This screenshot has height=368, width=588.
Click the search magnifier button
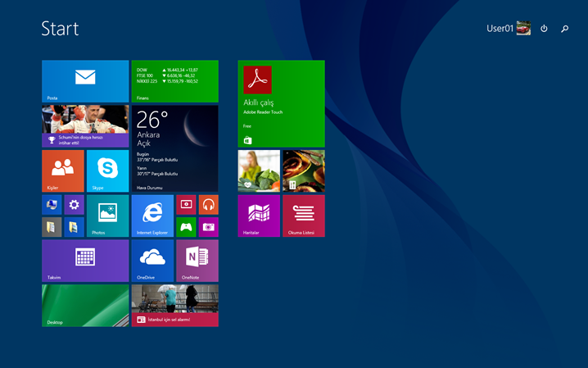tap(564, 29)
